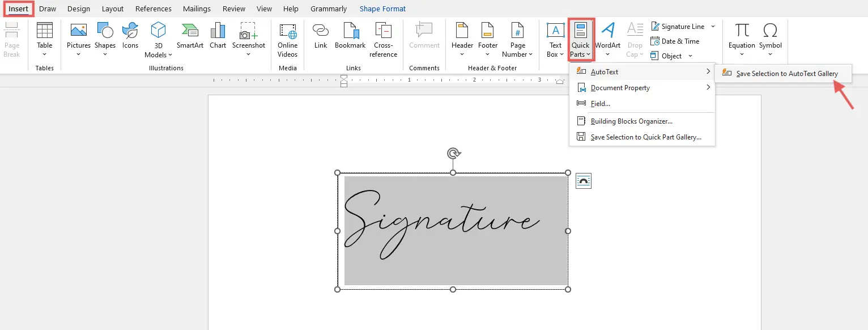Insert a Bookmark
The image size is (868, 330).
[x=350, y=34]
